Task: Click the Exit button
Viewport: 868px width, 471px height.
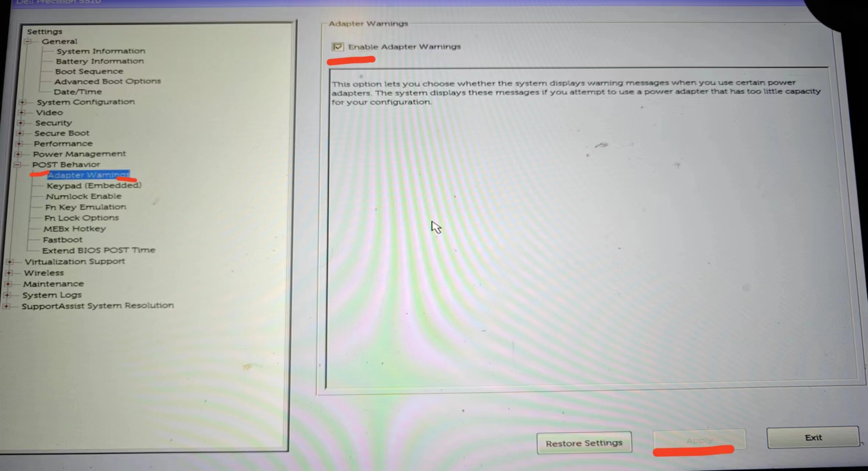Action: (x=812, y=438)
